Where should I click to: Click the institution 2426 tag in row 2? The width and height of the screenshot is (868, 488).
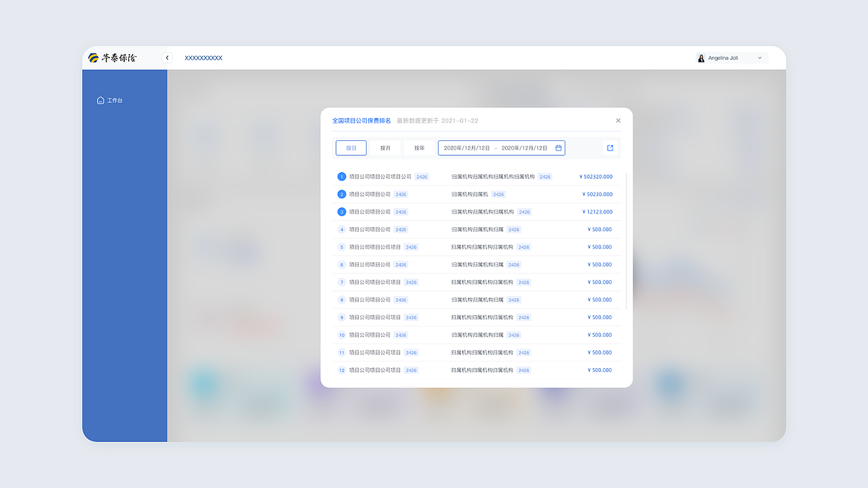(498, 195)
